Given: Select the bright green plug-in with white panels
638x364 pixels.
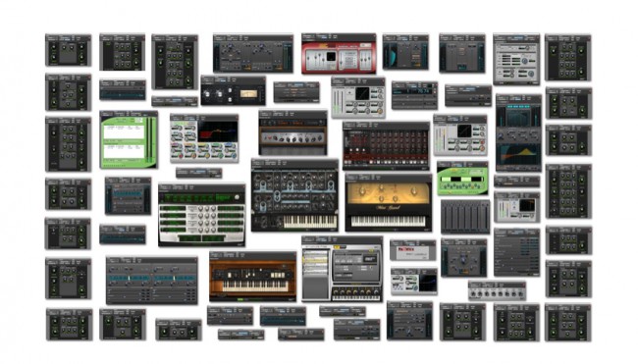Looking at the screenshot, I should (x=129, y=139).
